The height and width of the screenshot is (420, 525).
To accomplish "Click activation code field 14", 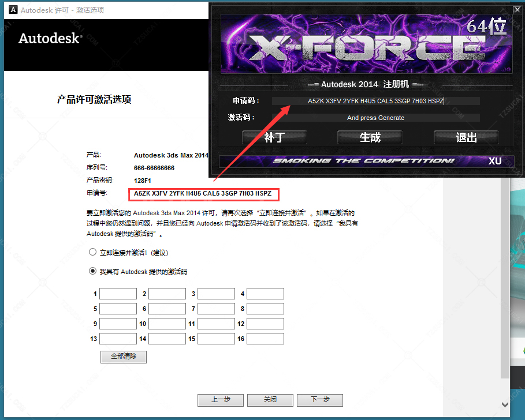I will [x=167, y=339].
